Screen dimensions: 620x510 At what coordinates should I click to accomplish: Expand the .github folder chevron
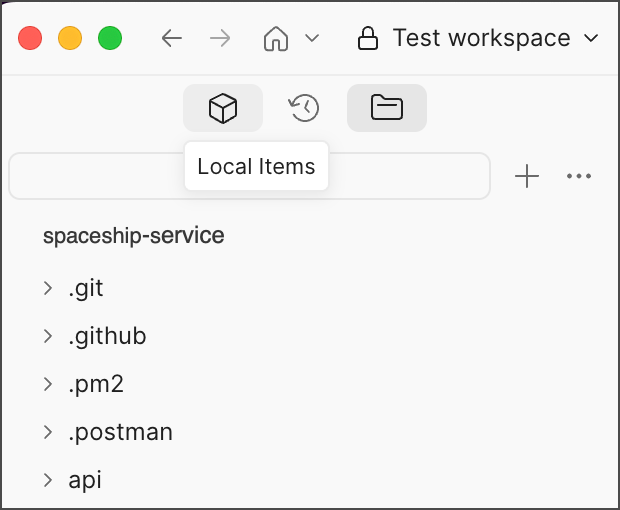[47, 336]
